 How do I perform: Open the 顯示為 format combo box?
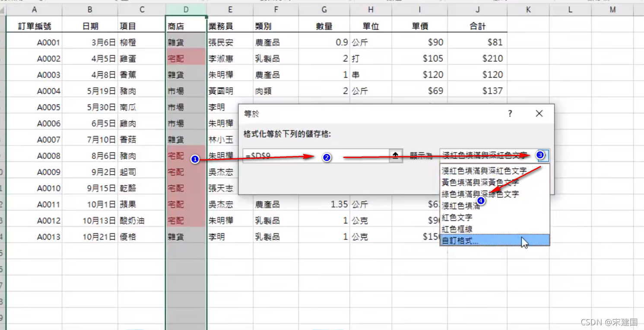coord(495,155)
